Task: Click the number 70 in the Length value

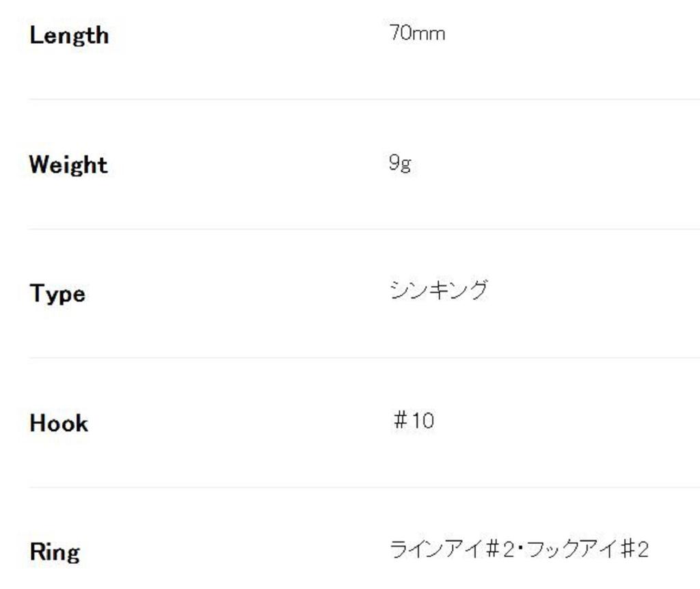Action: point(401,33)
